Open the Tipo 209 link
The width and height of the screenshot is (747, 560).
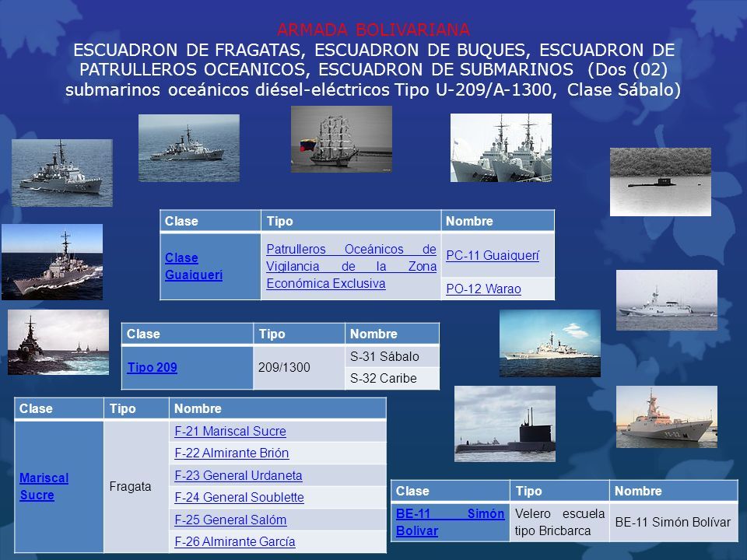coord(152,368)
